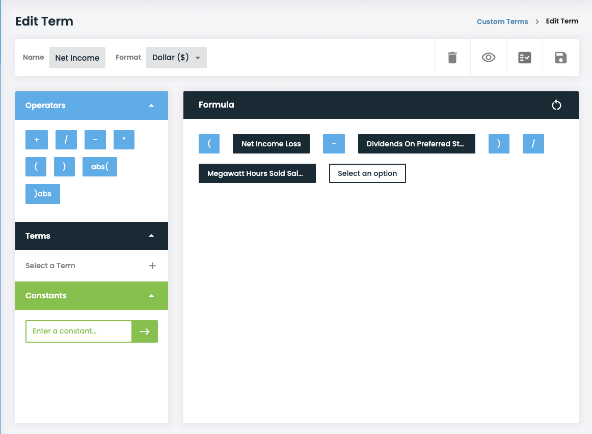This screenshot has width=592, height=434.
Task: Select the Dividends On Preferred St.. token
Action: tap(416, 144)
